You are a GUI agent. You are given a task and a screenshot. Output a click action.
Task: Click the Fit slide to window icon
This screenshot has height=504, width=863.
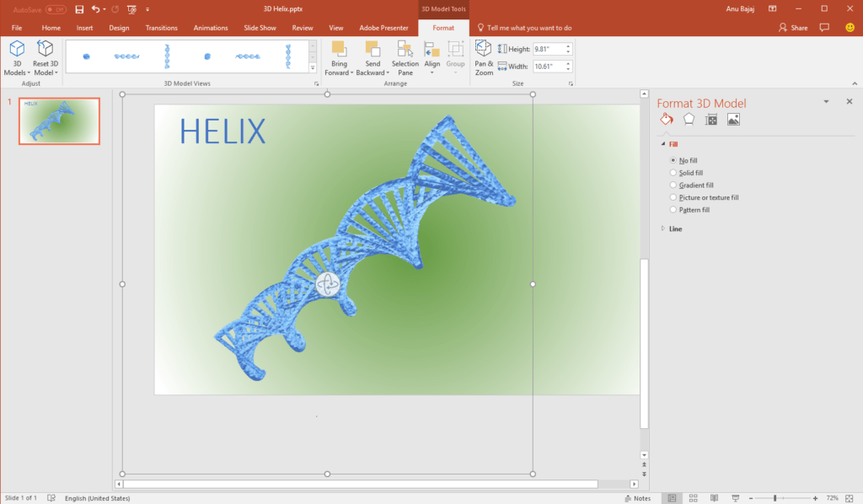click(850, 498)
